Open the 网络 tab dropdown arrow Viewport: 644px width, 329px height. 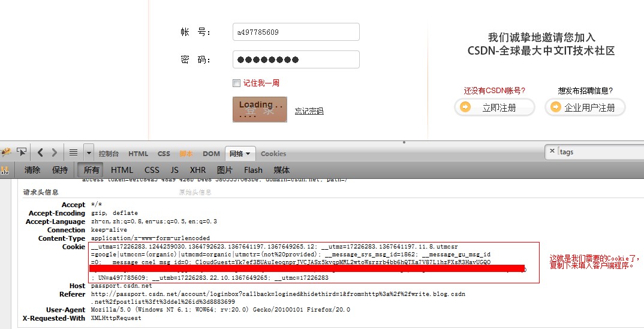[248, 154]
